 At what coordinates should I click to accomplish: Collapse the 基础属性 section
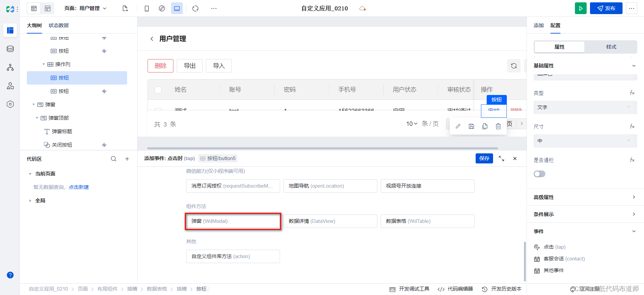point(634,66)
